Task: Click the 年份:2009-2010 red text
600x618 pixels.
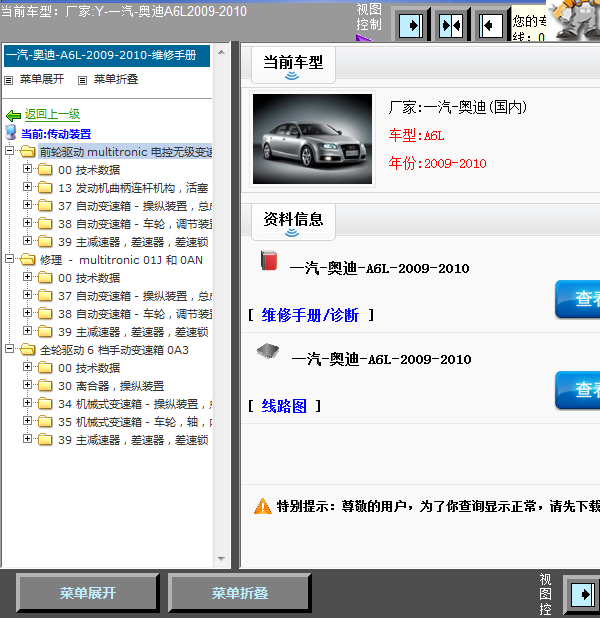Action: click(x=437, y=163)
